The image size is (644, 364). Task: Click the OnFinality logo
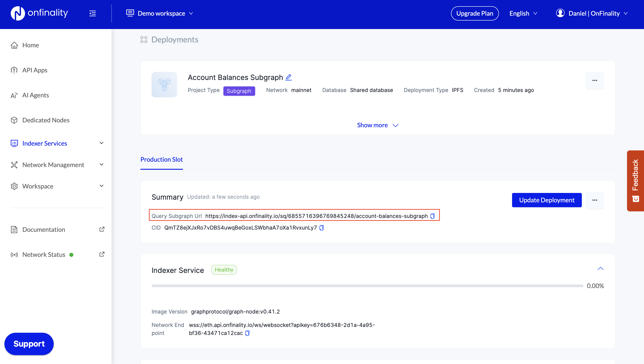[x=39, y=13]
